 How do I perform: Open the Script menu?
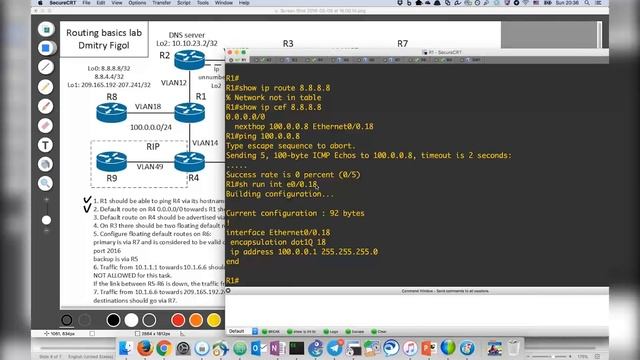pos(184,3)
